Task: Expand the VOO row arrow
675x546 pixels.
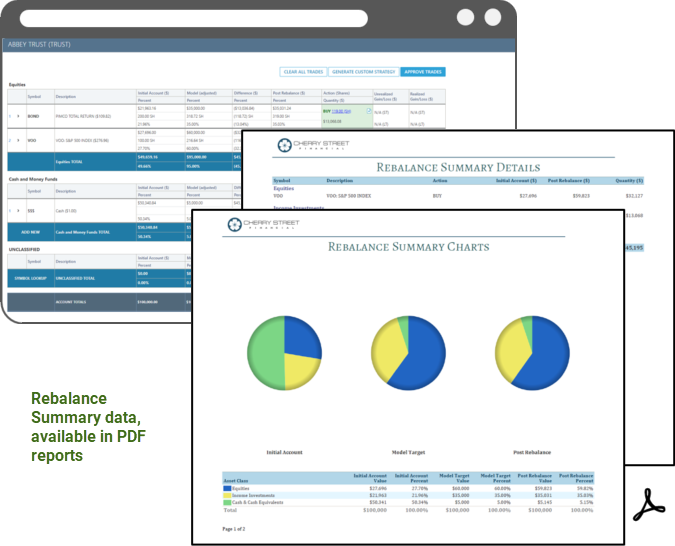Action: tap(18, 141)
